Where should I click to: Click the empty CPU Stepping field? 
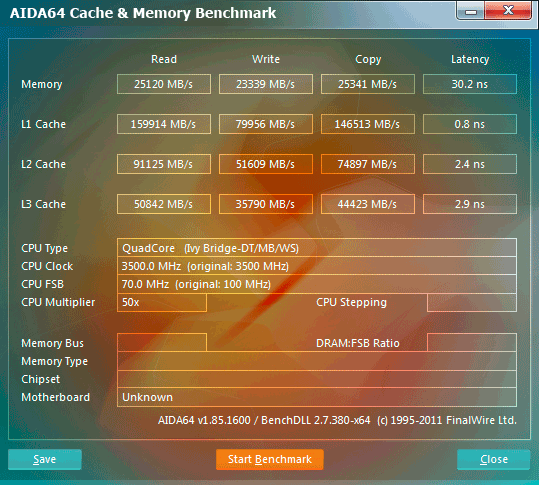click(472, 302)
